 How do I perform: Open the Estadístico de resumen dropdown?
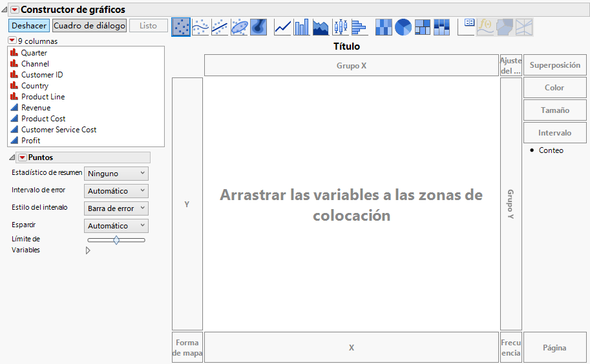point(116,174)
